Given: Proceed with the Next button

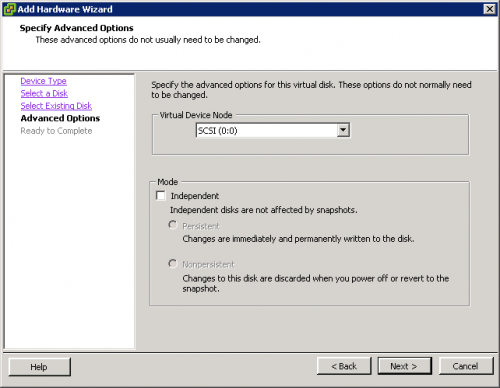Looking at the screenshot, I should [404, 366].
